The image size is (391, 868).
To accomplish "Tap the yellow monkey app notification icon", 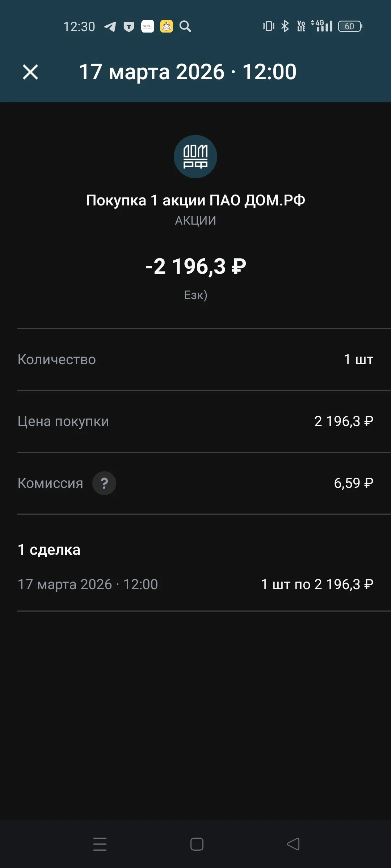I will point(167,26).
